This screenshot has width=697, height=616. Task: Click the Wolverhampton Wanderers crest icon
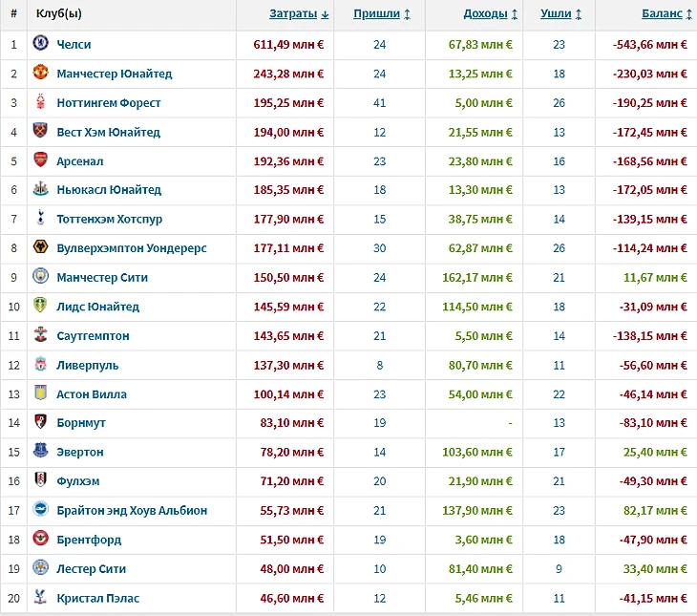click(x=40, y=248)
